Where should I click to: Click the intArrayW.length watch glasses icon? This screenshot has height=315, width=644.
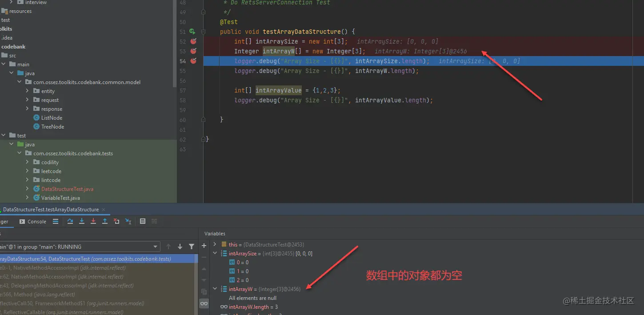coord(224,307)
